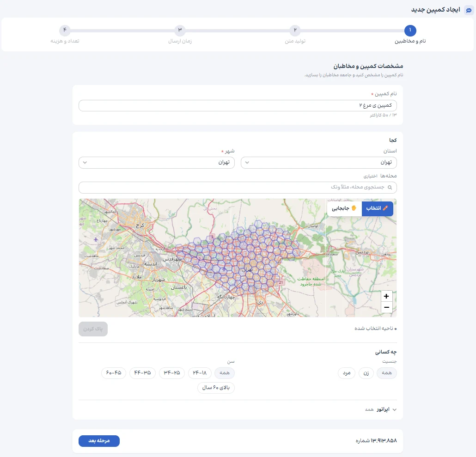Select the زن gender chip
This screenshot has width=476, height=457.
point(366,372)
